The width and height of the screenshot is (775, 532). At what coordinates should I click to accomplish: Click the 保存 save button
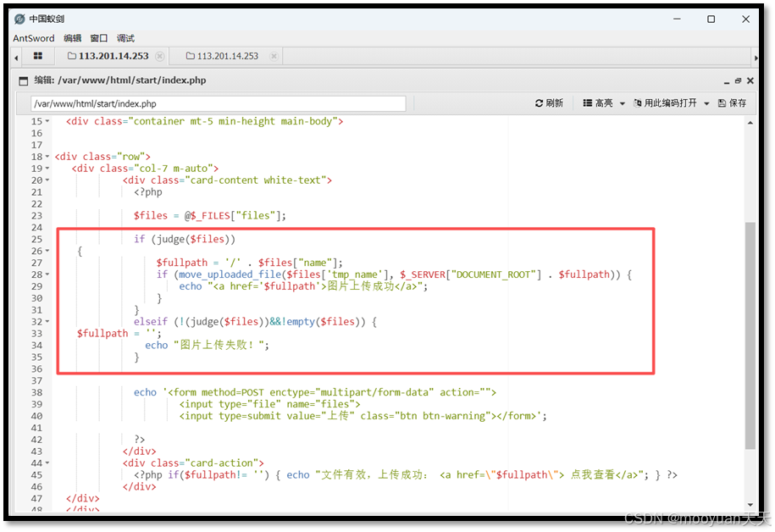732,103
